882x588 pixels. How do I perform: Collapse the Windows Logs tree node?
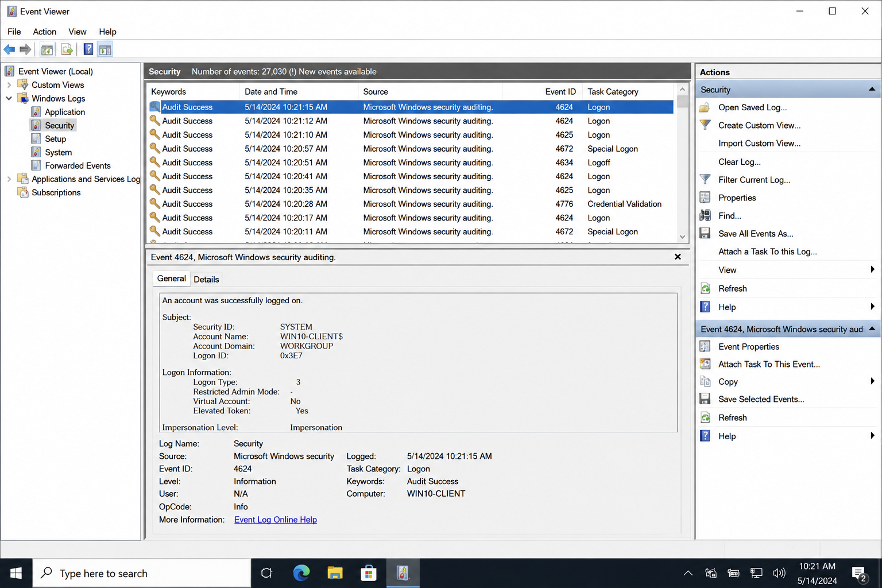click(x=9, y=98)
